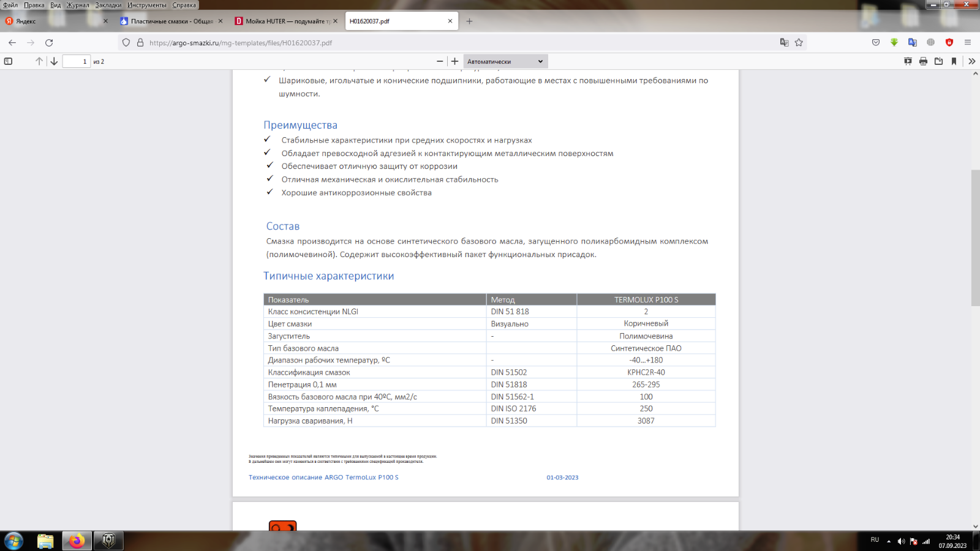The height and width of the screenshot is (551, 980).
Task: Reload the current page
Action: tap(49, 43)
